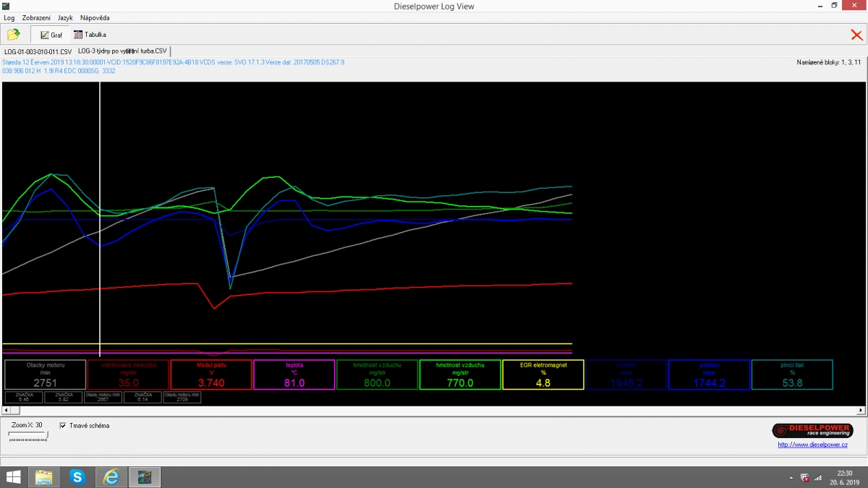Click the Windows Start button
Viewport: 868px width, 488px height.
(x=14, y=477)
